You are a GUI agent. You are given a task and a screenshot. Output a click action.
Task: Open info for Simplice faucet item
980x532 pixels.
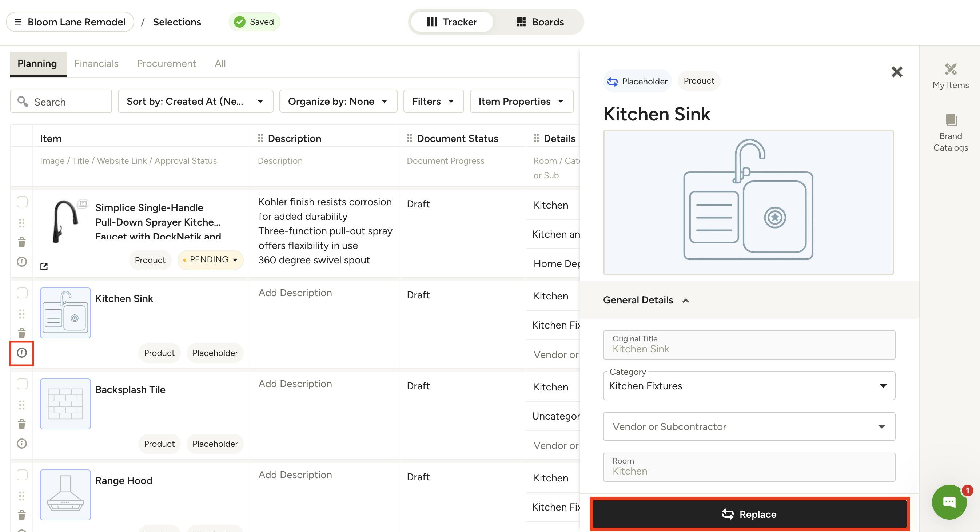click(x=22, y=261)
